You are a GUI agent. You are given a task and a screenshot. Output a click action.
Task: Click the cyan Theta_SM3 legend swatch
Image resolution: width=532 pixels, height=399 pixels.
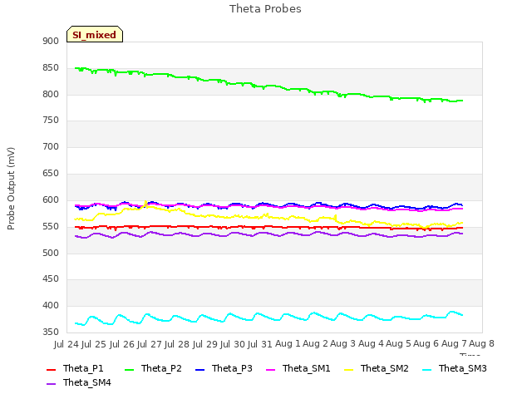(426, 369)
